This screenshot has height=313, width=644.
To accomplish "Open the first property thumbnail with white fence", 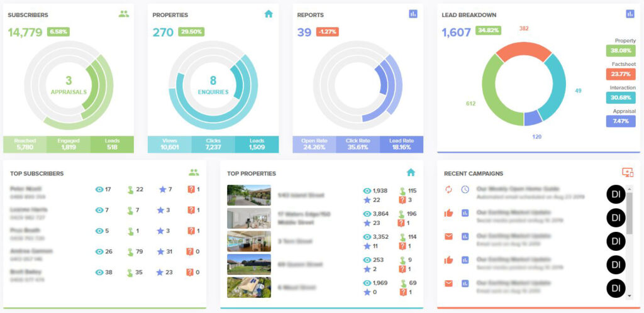I will pos(249,195).
